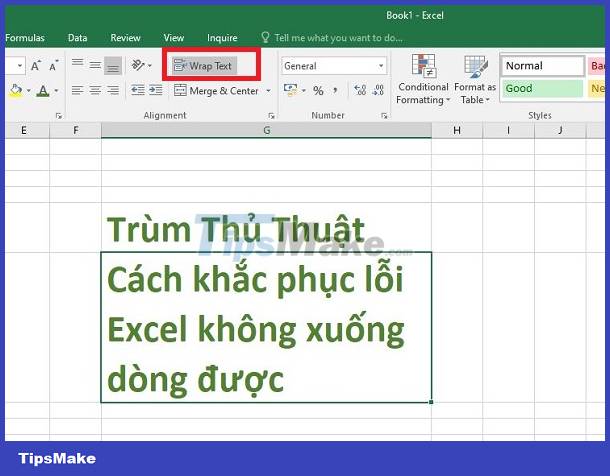Increase decimal places
Viewport: 610px width, 476px height.
(360, 90)
